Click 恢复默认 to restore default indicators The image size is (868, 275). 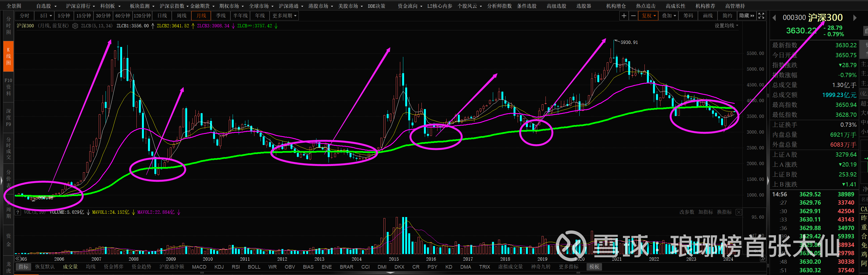44,267
